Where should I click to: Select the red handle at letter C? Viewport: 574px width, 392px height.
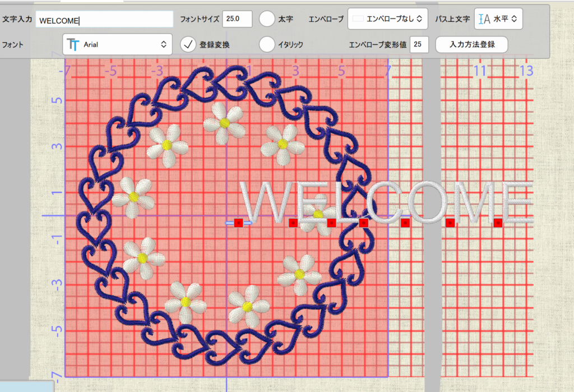364,223
